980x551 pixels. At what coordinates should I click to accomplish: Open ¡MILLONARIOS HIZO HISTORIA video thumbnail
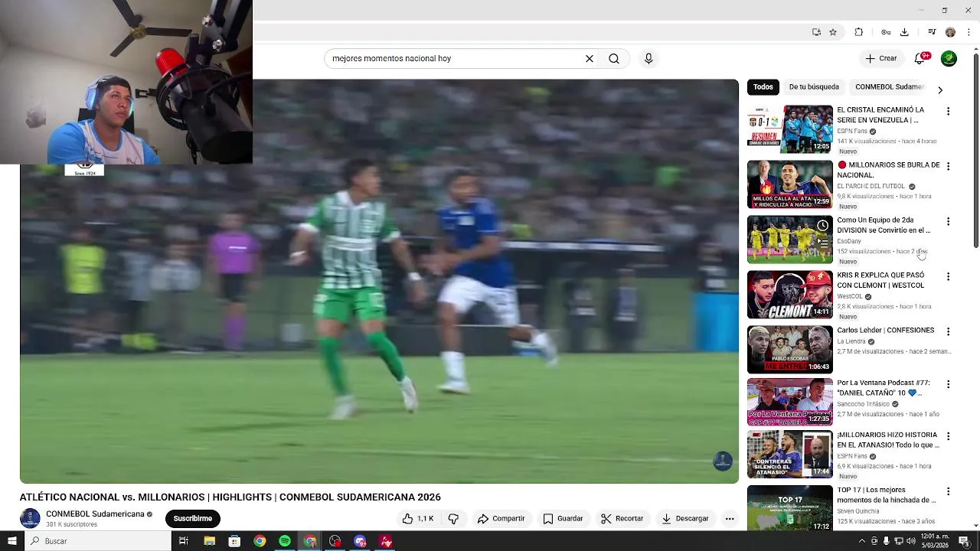coord(789,454)
